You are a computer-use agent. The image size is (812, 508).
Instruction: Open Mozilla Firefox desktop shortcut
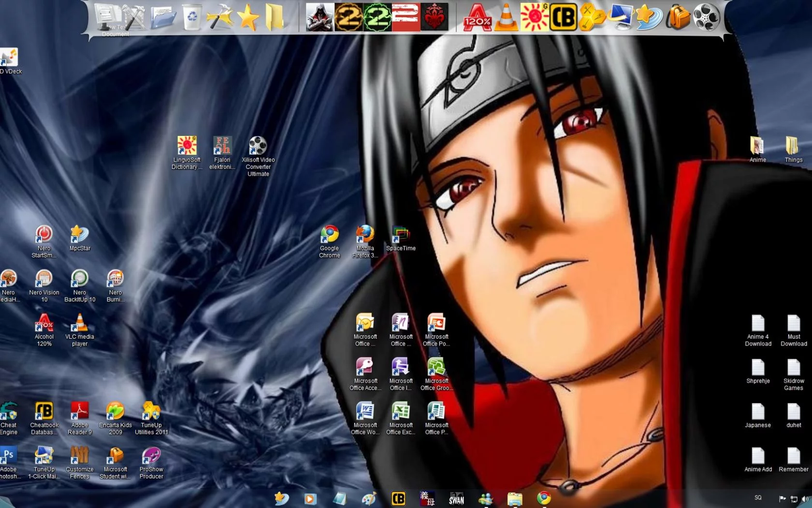(x=365, y=241)
